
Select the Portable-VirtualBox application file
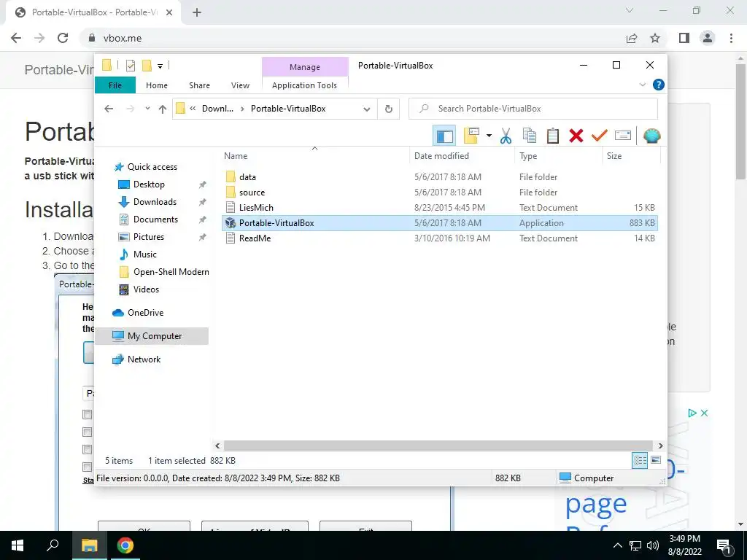(439, 223)
